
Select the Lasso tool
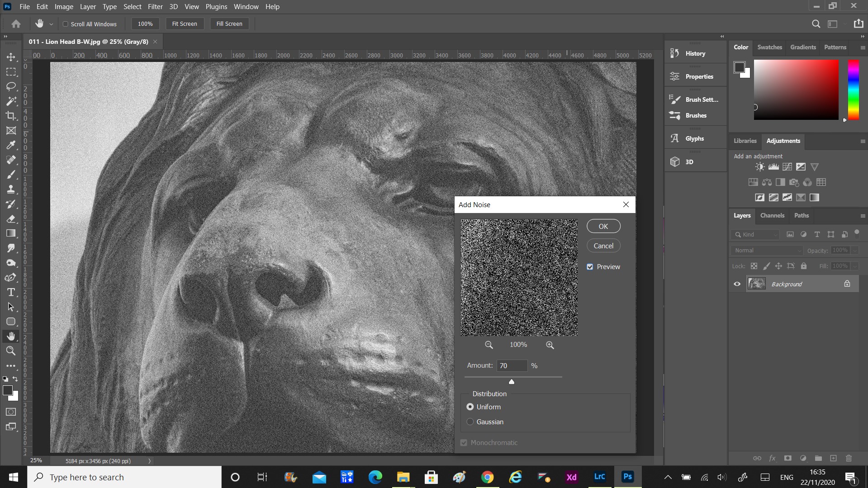11,86
